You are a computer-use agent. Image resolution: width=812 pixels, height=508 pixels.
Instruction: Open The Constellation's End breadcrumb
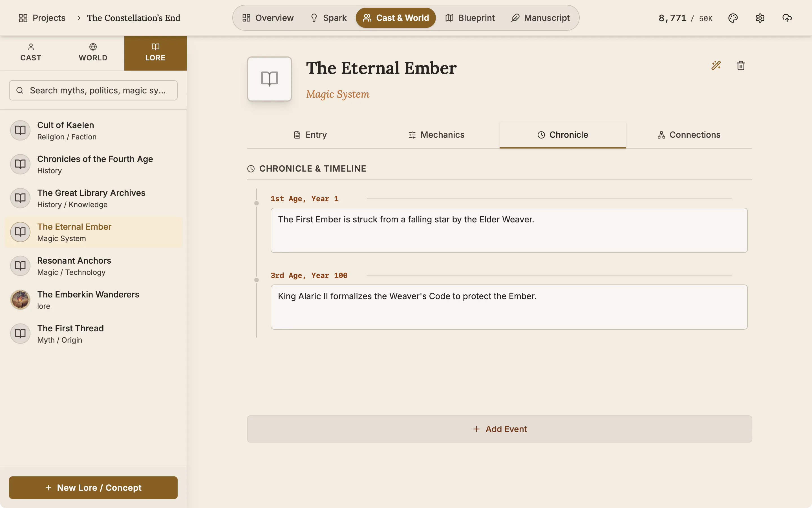(134, 18)
